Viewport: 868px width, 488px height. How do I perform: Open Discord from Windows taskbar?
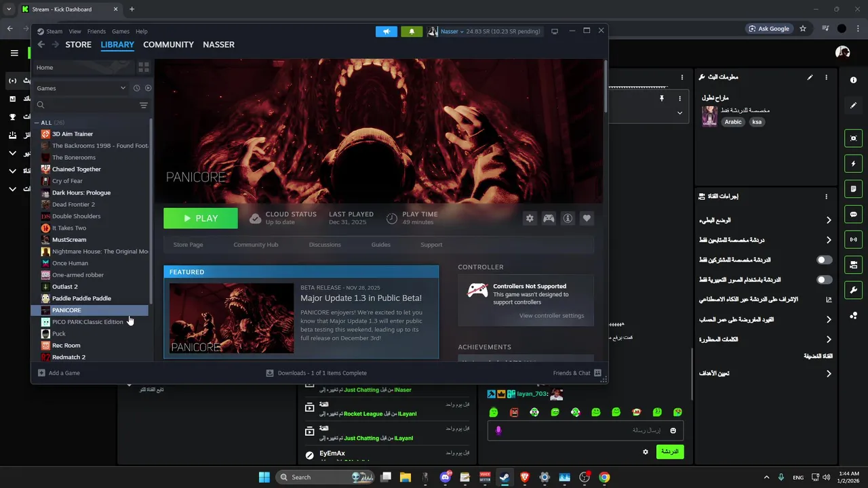coord(446,477)
